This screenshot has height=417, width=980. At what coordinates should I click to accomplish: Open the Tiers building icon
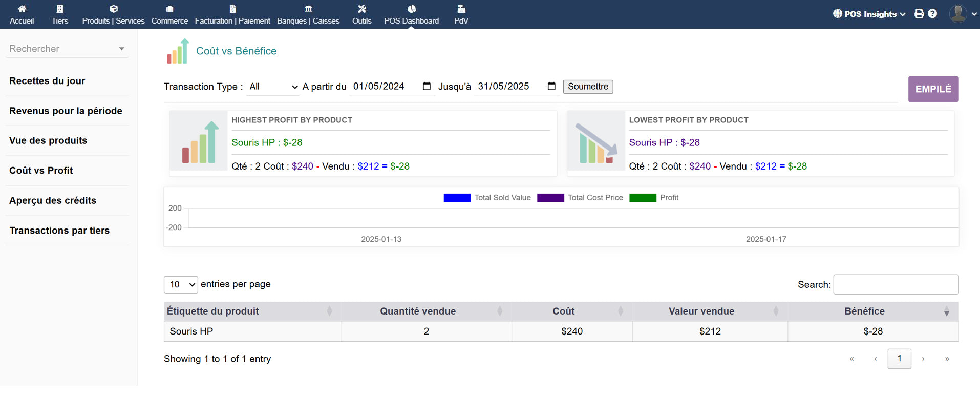pos(60,9)
